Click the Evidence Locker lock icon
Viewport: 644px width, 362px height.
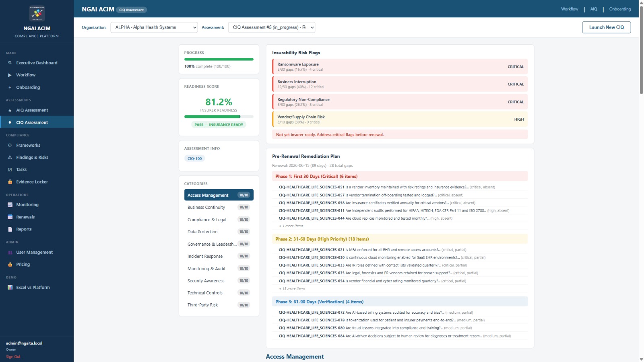pos(10,182)
